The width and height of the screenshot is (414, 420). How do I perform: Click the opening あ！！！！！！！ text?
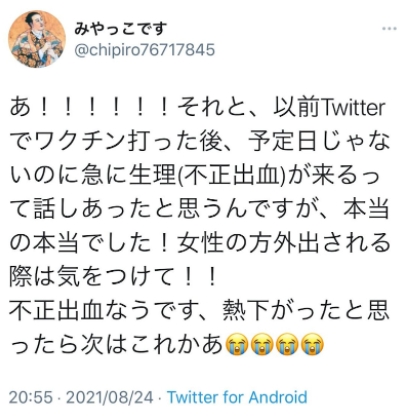click(92, 108)
